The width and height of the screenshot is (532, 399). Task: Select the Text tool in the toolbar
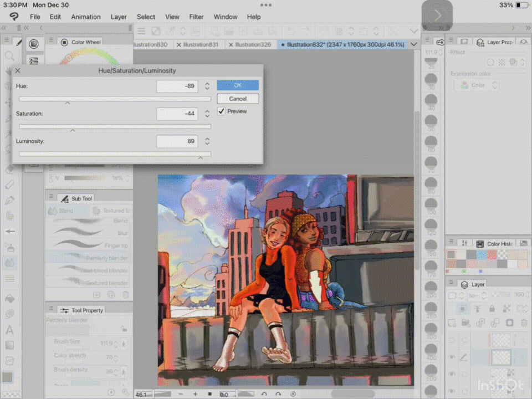coord(9,330)
